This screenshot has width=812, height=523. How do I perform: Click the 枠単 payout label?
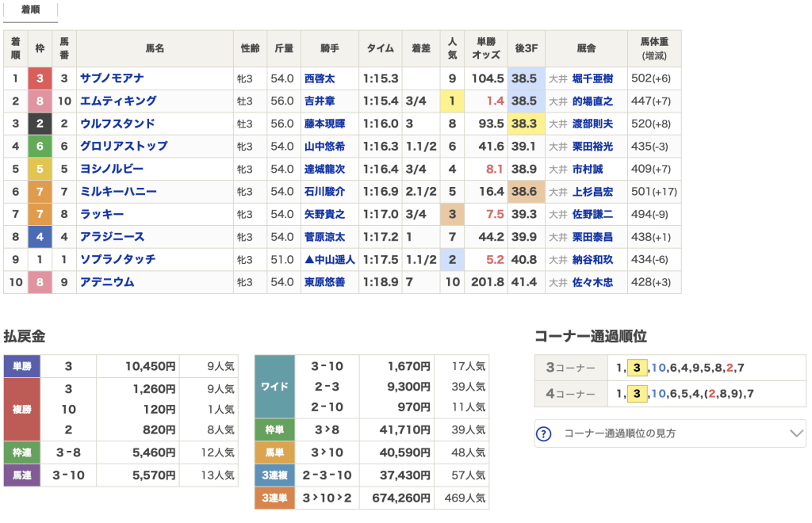pyautogui.click(x=274, y=429)
